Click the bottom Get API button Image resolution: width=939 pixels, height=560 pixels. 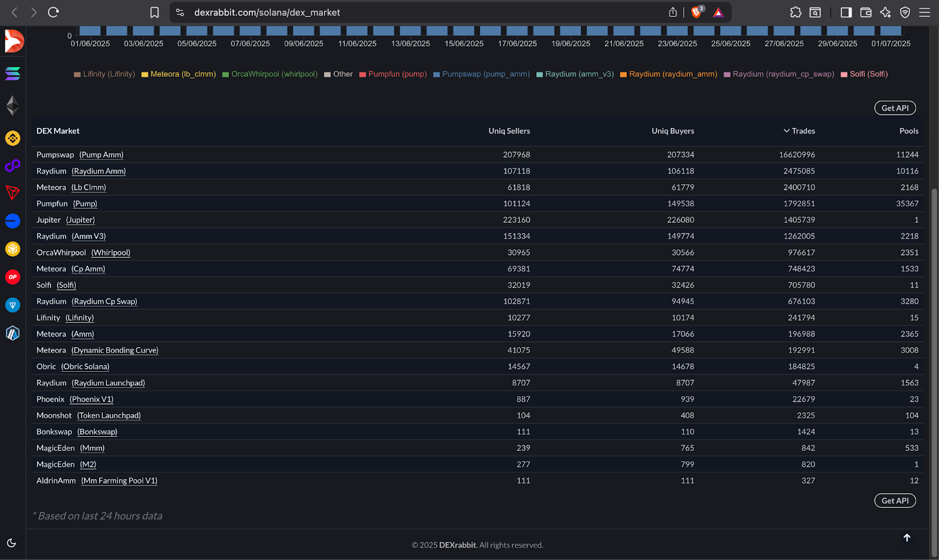click(x=895, y=501)
